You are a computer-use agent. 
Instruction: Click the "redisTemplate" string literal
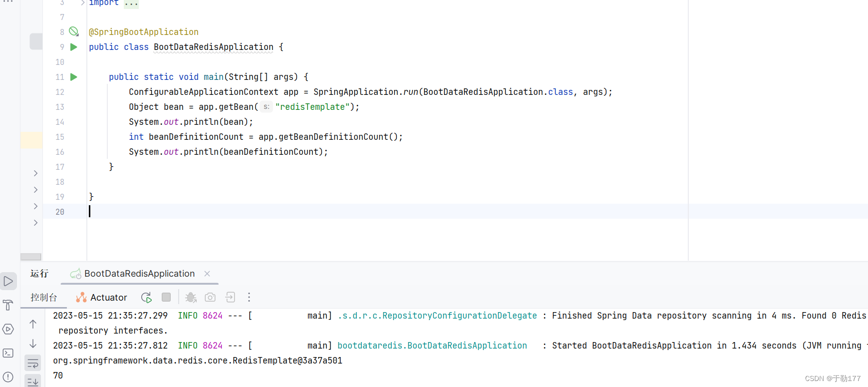pos(312,107)
